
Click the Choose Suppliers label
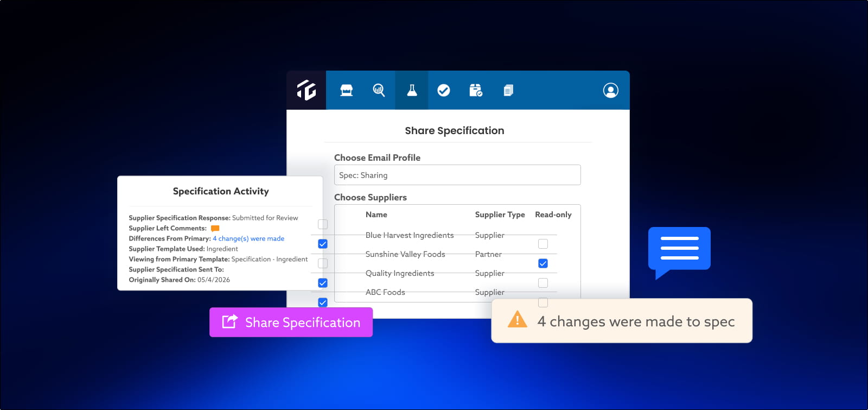click(371, 197)
